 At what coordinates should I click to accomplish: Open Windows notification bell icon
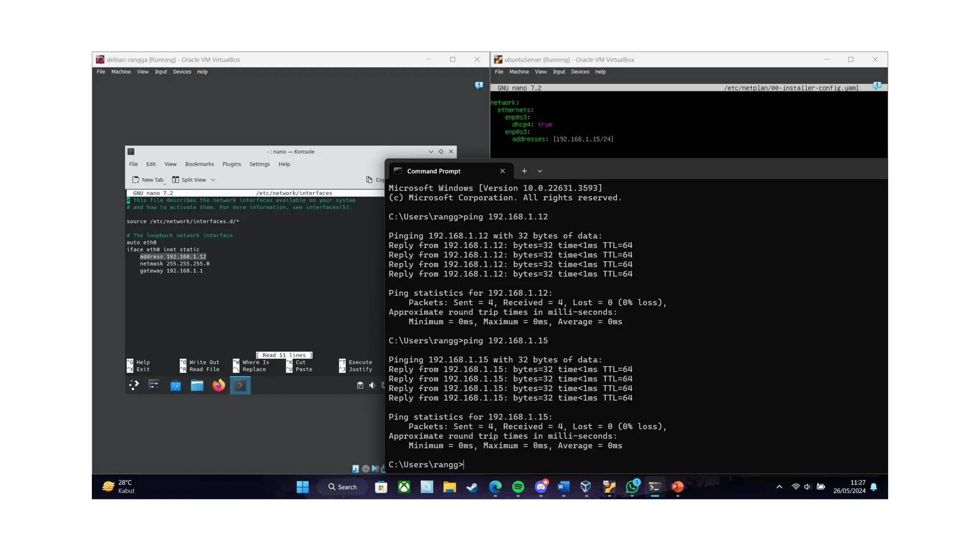[x=874, y=487]
